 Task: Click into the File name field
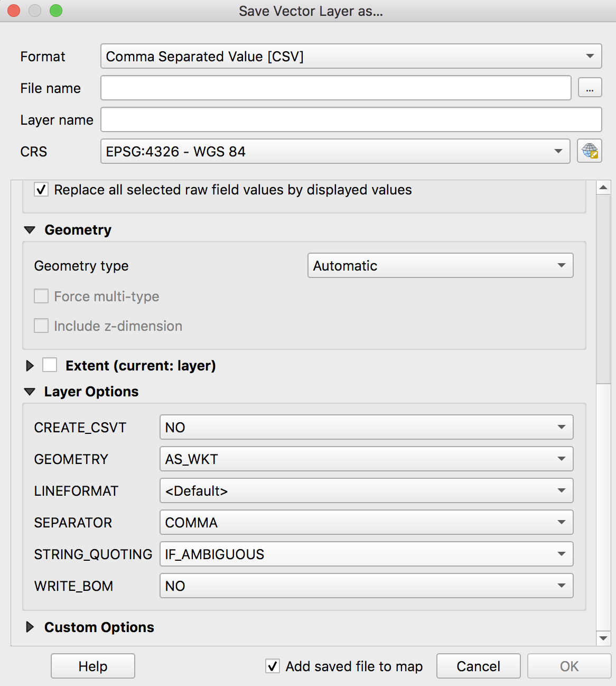coord(335,88)
